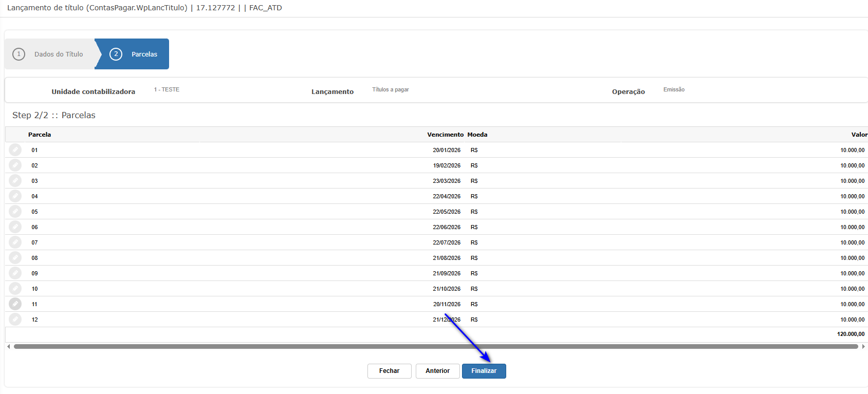Edit installment 08 via its pencil icon

[15, 258]
